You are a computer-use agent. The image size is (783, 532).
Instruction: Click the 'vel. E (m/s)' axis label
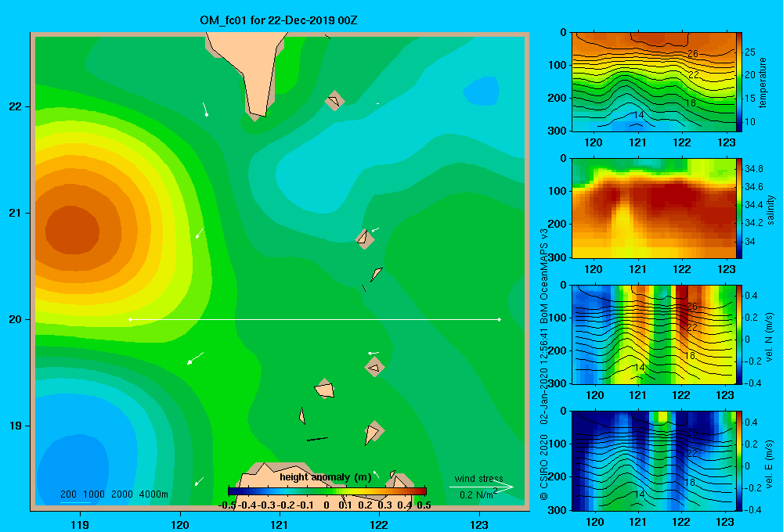point(769,462)
